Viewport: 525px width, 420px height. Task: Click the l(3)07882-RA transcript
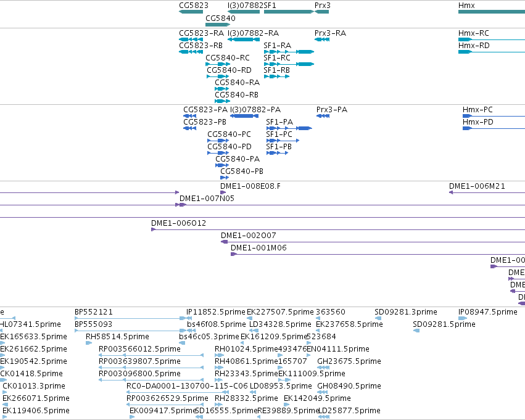pyautogui.click(x=244, y=39)
